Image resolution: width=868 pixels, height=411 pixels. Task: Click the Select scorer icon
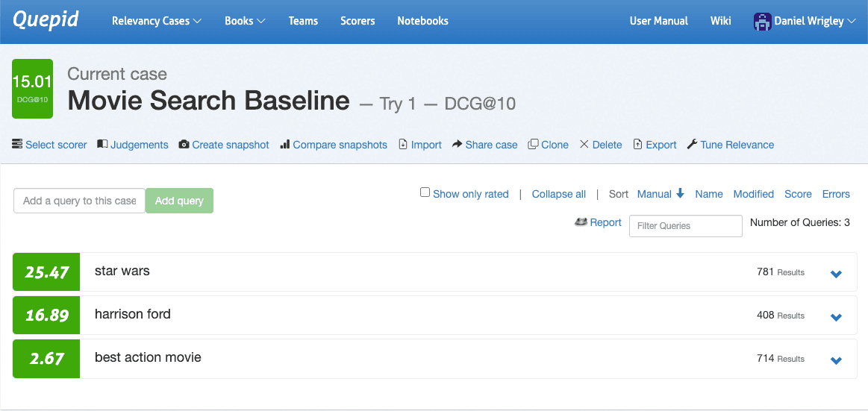(17, 145)
